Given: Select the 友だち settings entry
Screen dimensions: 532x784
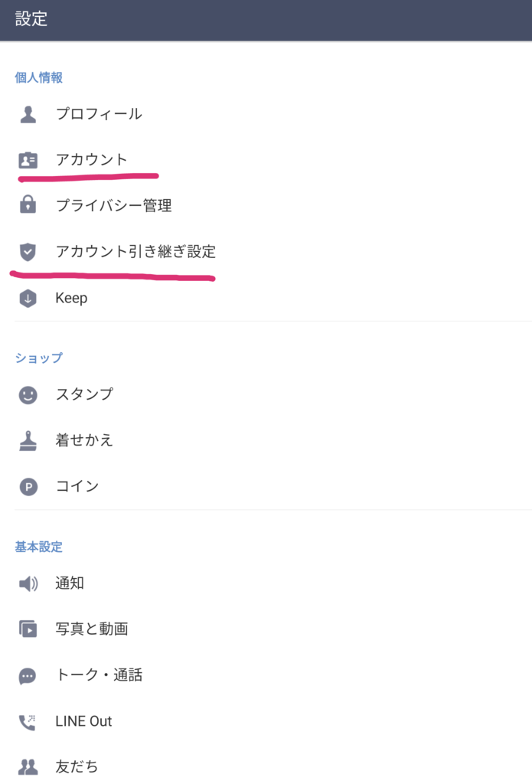Looking at the screenshot, I should (x=77, y=766).
